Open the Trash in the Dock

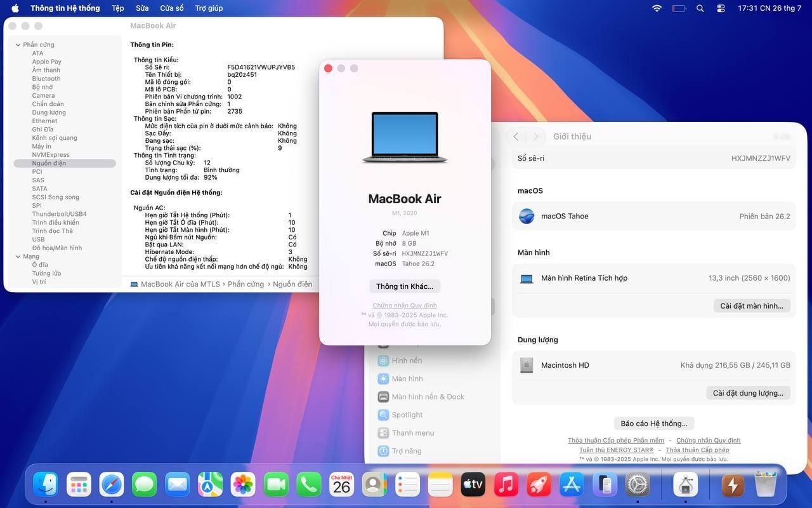766,485
